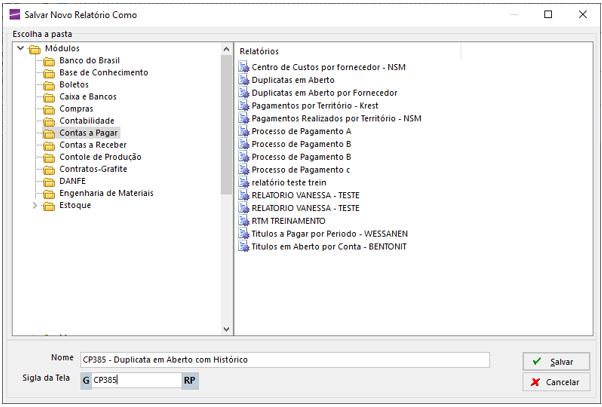Image resolution: width=602 pixels, height=407 pixels.
Task: Click the Compras folder icon
Action: 49,109
